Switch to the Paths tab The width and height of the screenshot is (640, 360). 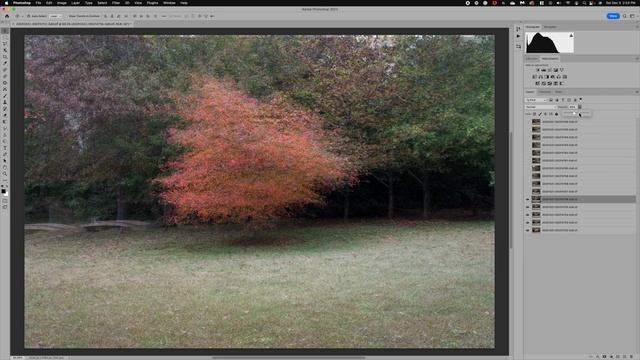click(x=558, y=92)
